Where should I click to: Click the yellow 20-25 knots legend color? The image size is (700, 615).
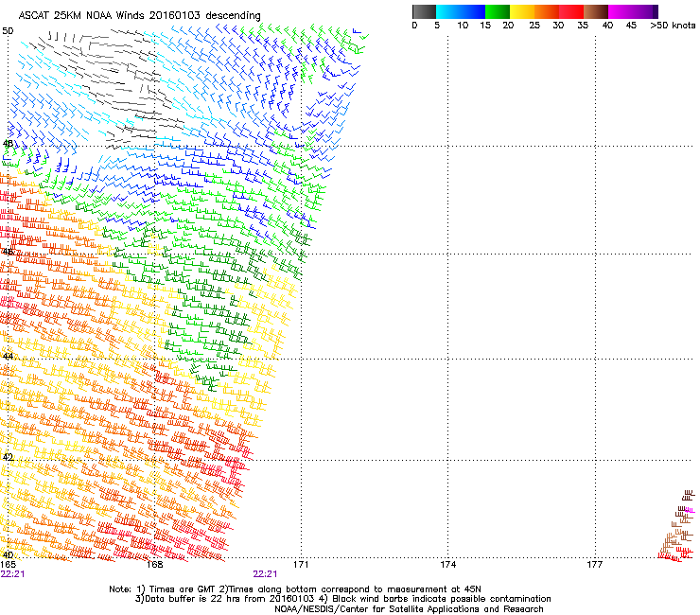522,11
